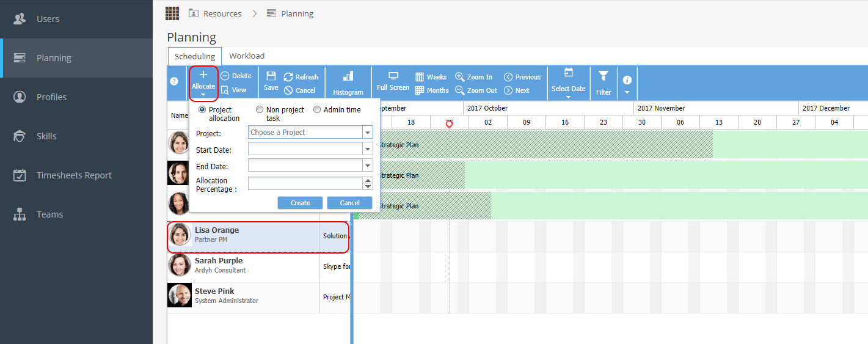
Task: Open Timesheets Report in sidebar
Action: click(74, 175)
